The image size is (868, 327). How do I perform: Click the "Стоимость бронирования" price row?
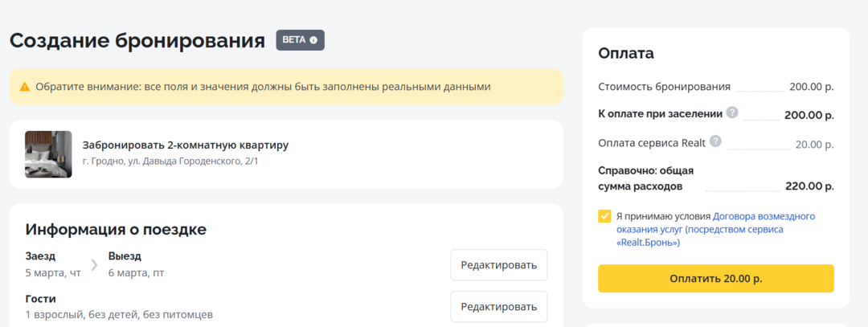click(x=665, y=87)
